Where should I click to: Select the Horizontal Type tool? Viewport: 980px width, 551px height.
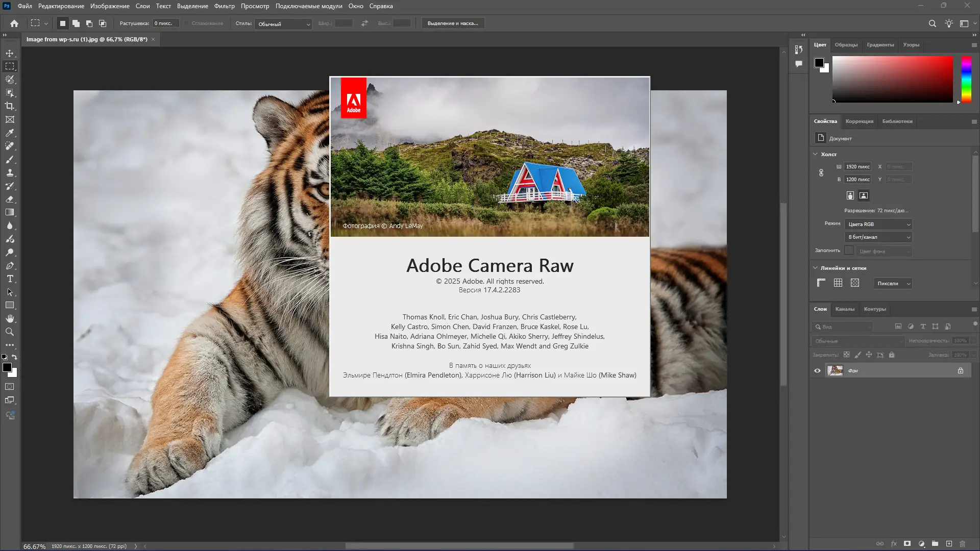[10, 279]
